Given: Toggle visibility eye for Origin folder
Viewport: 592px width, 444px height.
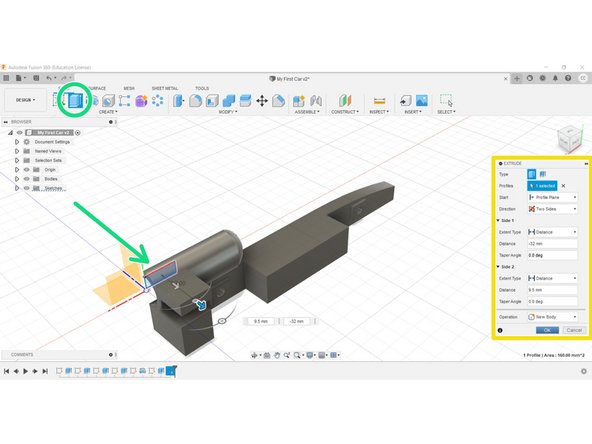Looking at the screenshot, I should [x=26, y=170].
